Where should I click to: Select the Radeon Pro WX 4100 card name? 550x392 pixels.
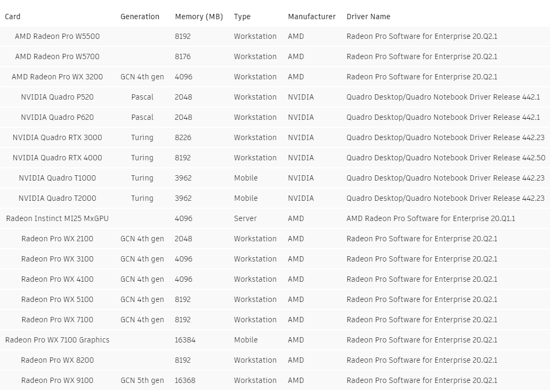(x=57, y=279)
